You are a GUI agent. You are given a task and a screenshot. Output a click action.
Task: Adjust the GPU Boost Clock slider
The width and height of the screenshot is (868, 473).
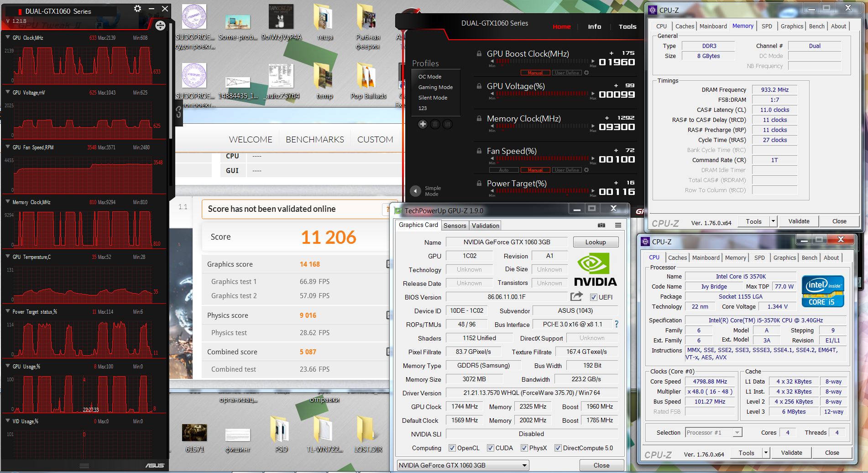click(542, 61)
